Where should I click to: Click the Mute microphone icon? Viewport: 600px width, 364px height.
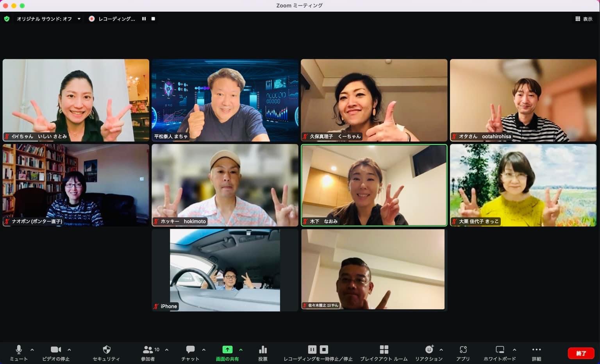18,349
